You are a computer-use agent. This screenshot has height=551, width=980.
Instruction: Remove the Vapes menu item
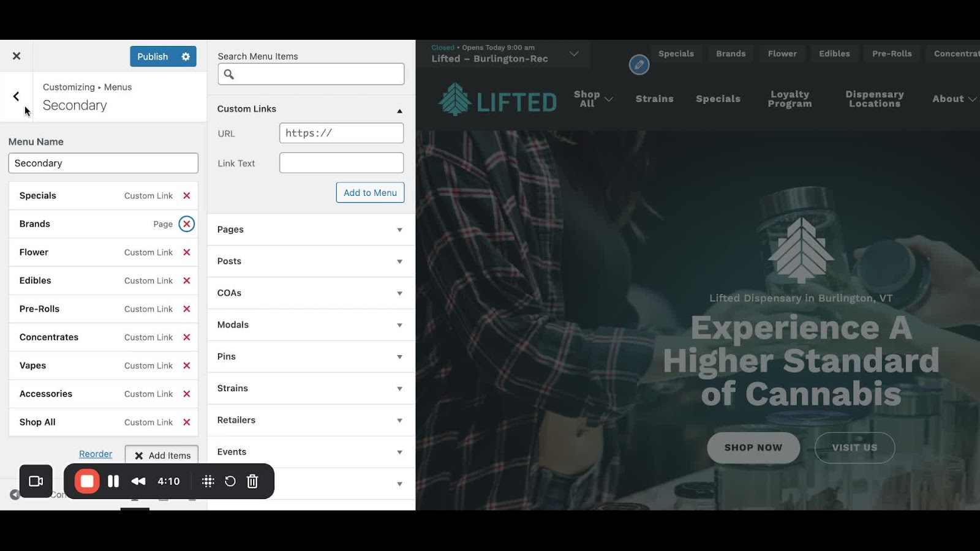pos(187,365)
